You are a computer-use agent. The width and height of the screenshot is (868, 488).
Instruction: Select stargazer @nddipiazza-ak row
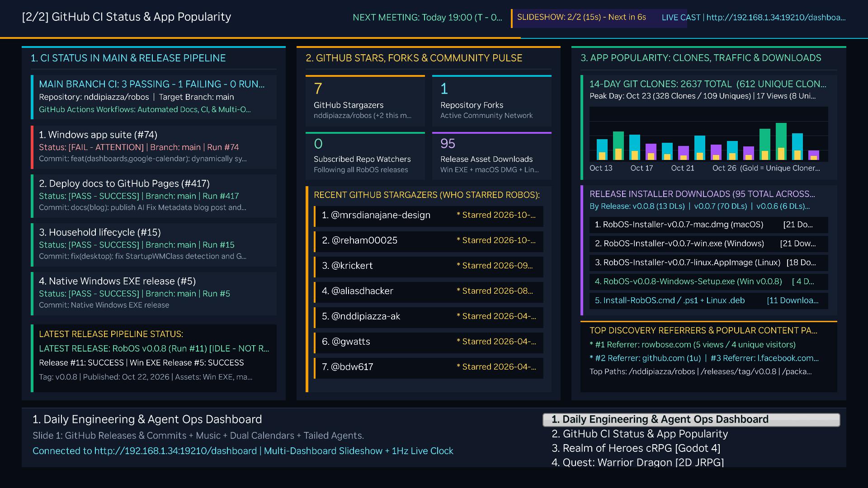click(429, 317)
